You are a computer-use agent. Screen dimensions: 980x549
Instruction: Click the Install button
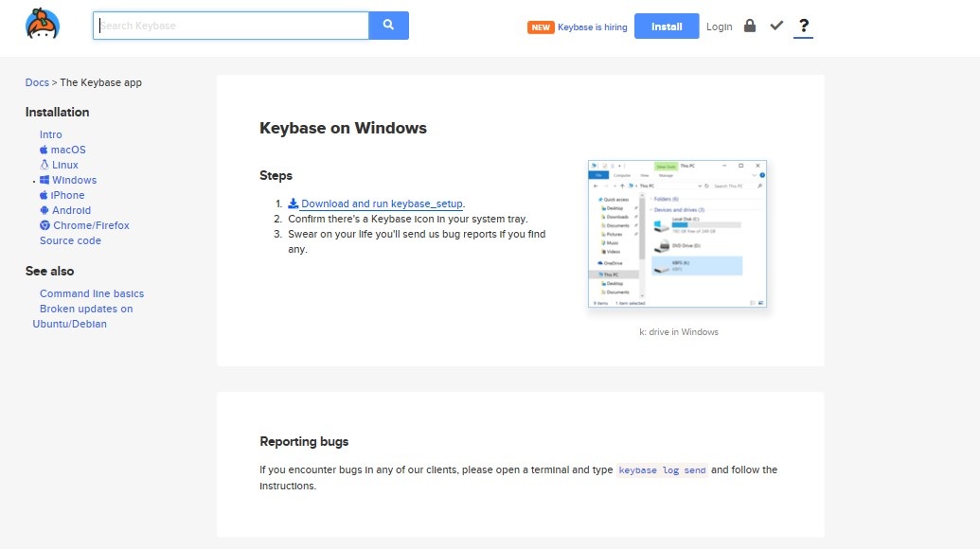click(x=666, y=27)
